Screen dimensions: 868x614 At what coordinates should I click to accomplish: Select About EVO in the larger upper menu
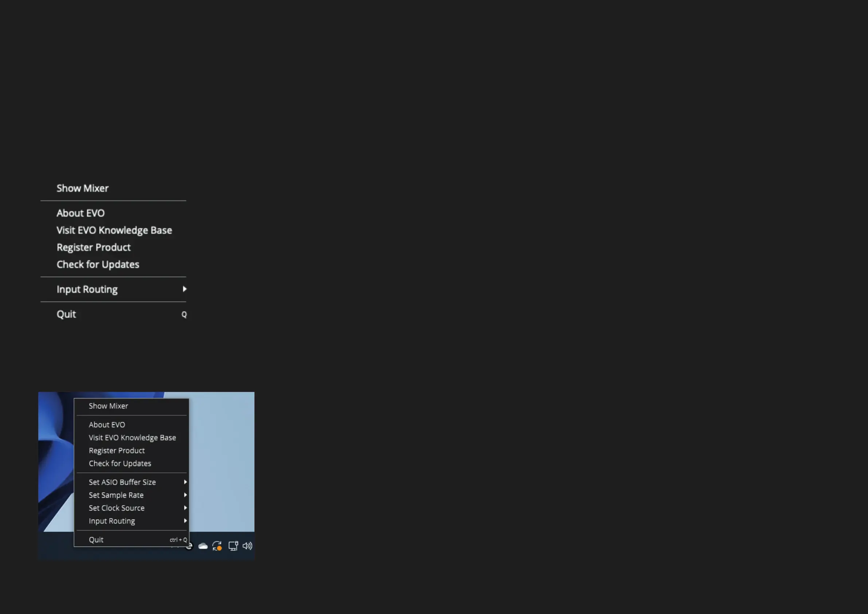click(x=81, y=213)
